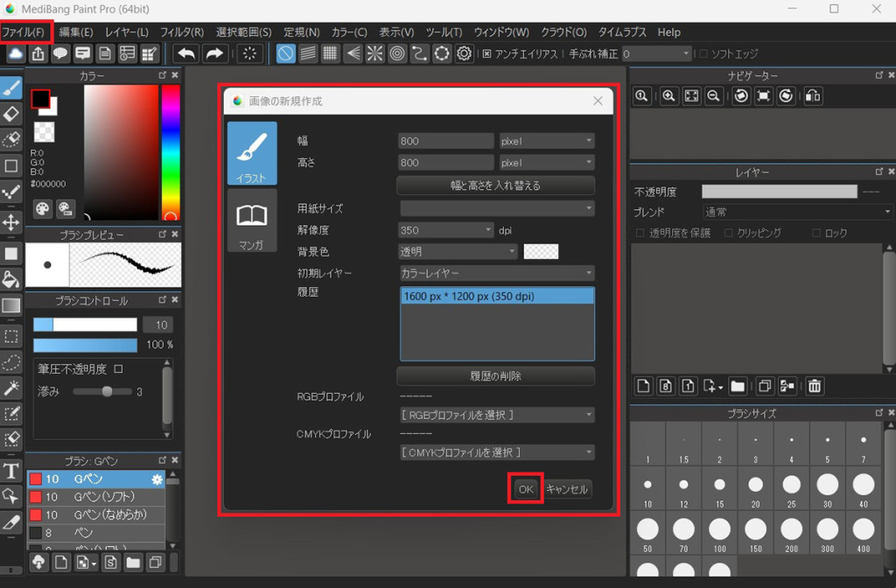This screenshot has width=896, height=588.
Task: Enable 筆圧不透明度 checkbox
Action: tap(118, 369)
